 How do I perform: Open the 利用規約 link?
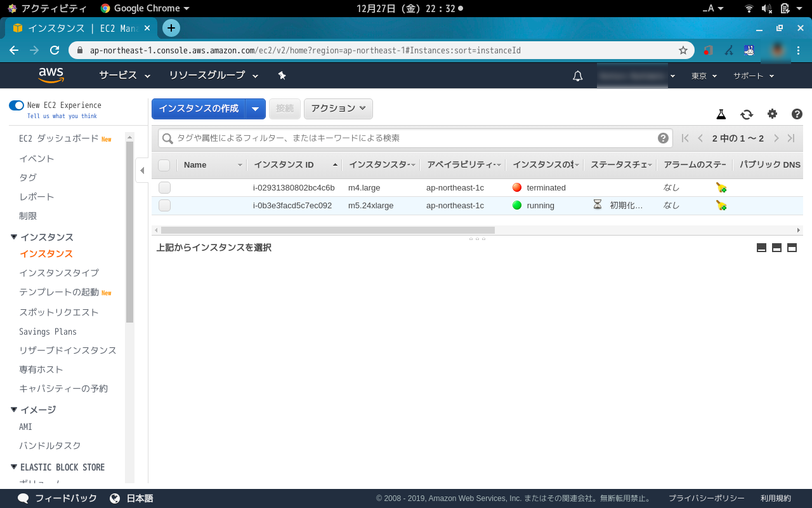[776, 498]
